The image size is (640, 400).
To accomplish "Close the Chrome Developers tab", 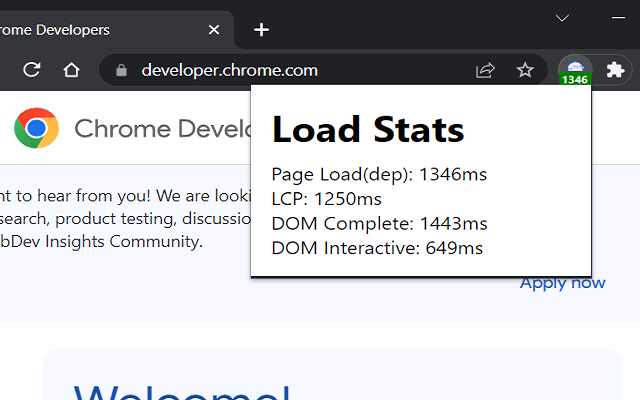I will tap(214, 29).
